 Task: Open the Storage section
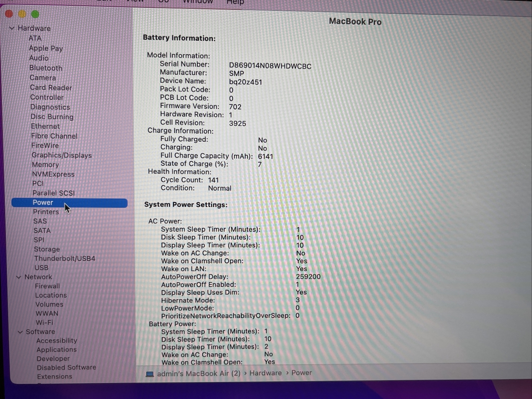click(x=47, y=249)
